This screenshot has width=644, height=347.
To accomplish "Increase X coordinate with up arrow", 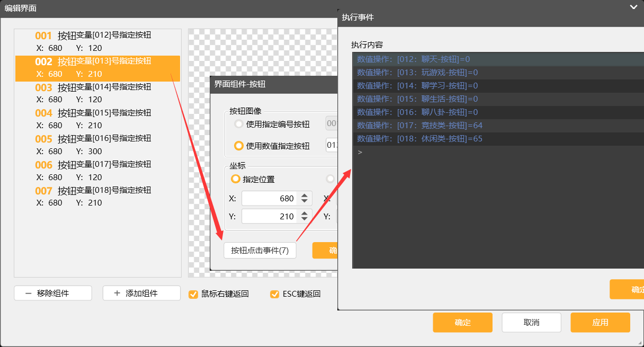I will tap(304, 195).
